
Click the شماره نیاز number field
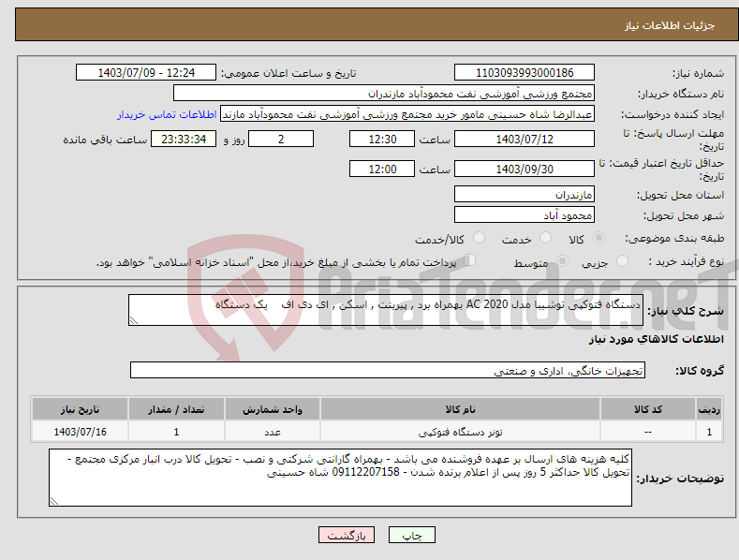pyautogui.click(x=525, y=73)
